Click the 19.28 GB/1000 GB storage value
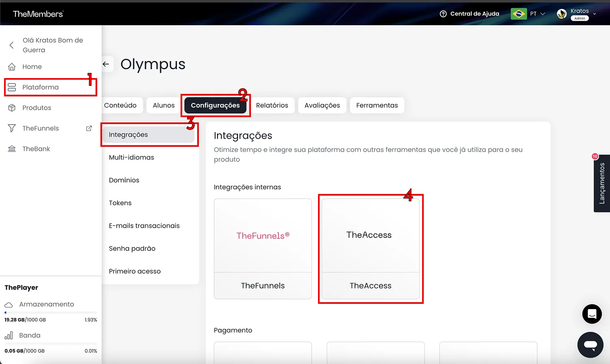This screenshot has height=364, width=610. point(25,320)
